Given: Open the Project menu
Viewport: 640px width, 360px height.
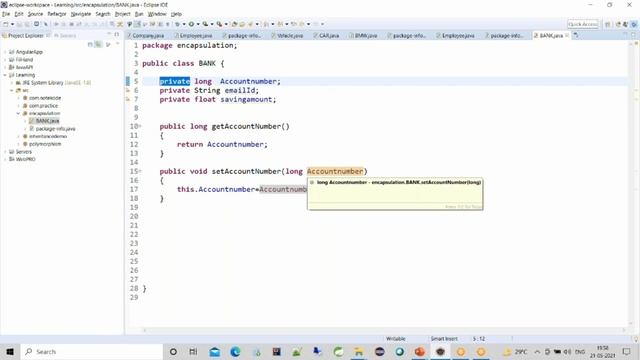Looking at the screenshot, I should 122,14.
